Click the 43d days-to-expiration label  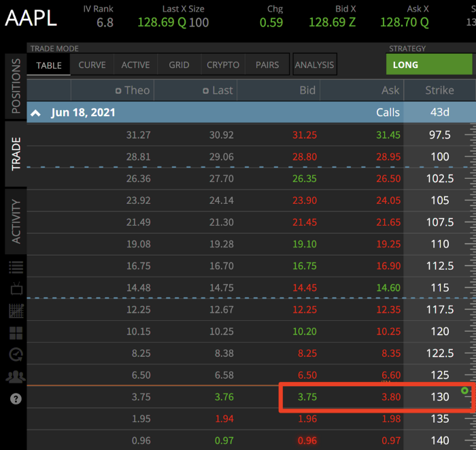pos(439,112)
